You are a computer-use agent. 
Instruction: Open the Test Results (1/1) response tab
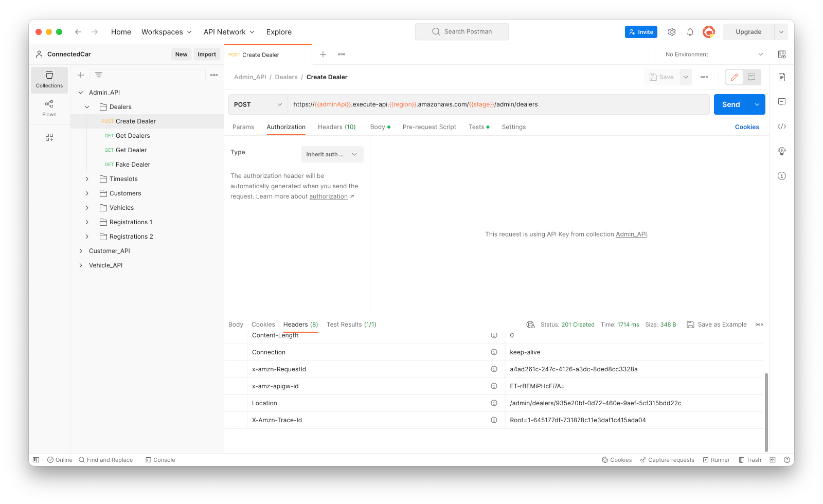coord(351,325)
